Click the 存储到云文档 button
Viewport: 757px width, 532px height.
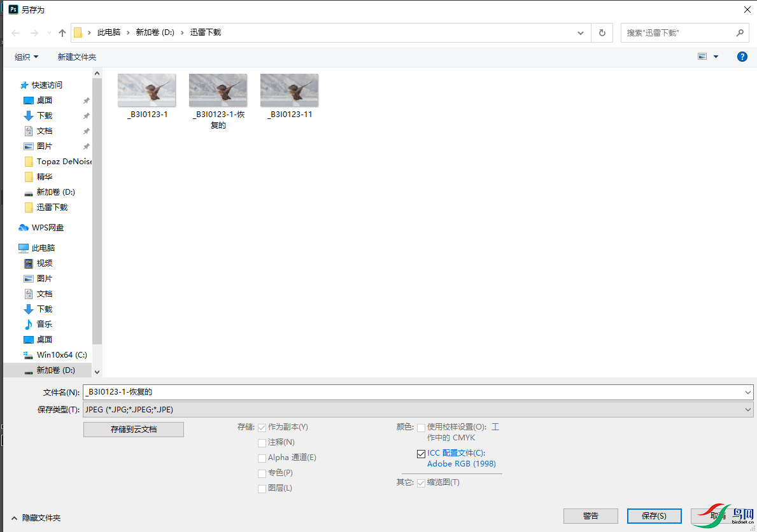click(134, 430)
